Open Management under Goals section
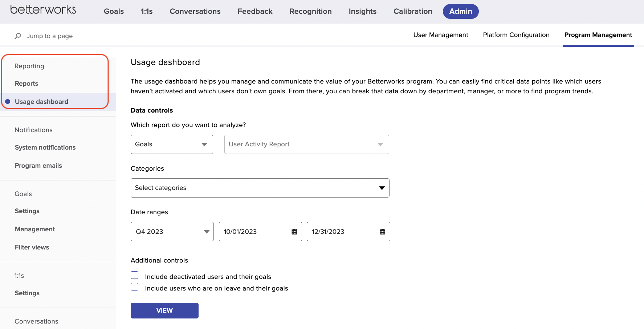644x329 pixels. 35,229
